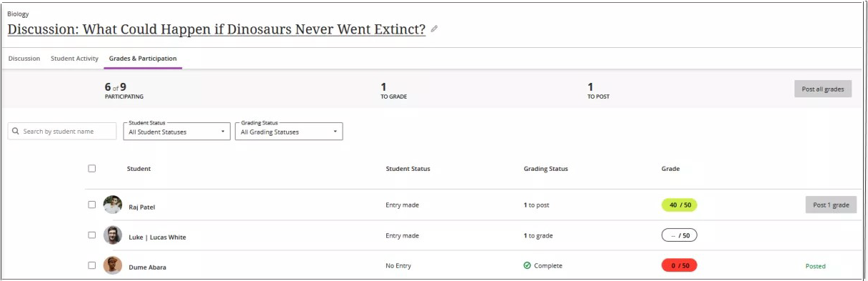Screen dimensions: 868x281
Task: Click Raj Patel's green 40 / 50 grade pill
Action: [680, 204]
